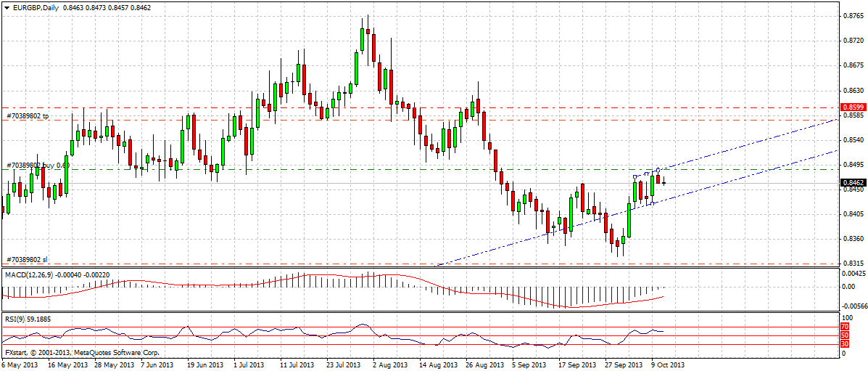This screenshot has height=371, width=868.
Task: Click the 17 Sep 2013 date label
Action: (x=578, y=366)
